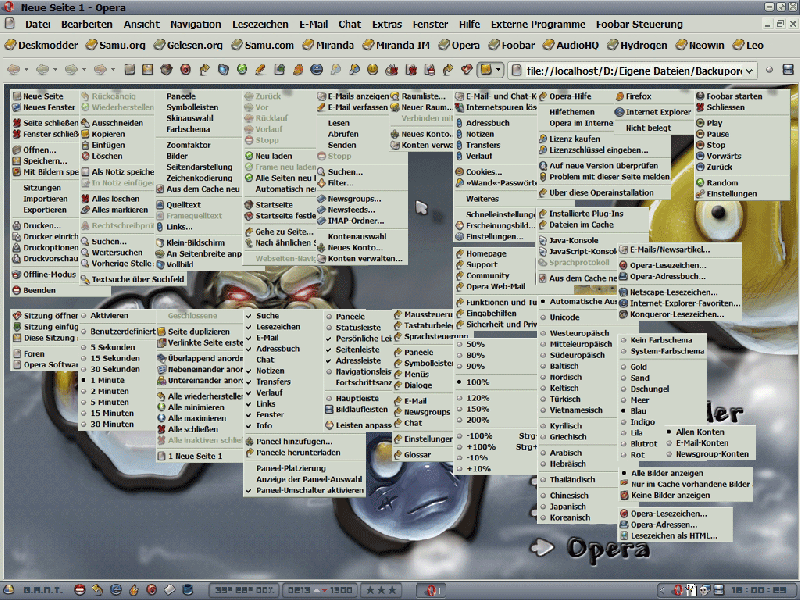Click the Internet Explorer 'e' toolbar icon
This screenshot has width=800, height=600.
(x=316, y=69)
